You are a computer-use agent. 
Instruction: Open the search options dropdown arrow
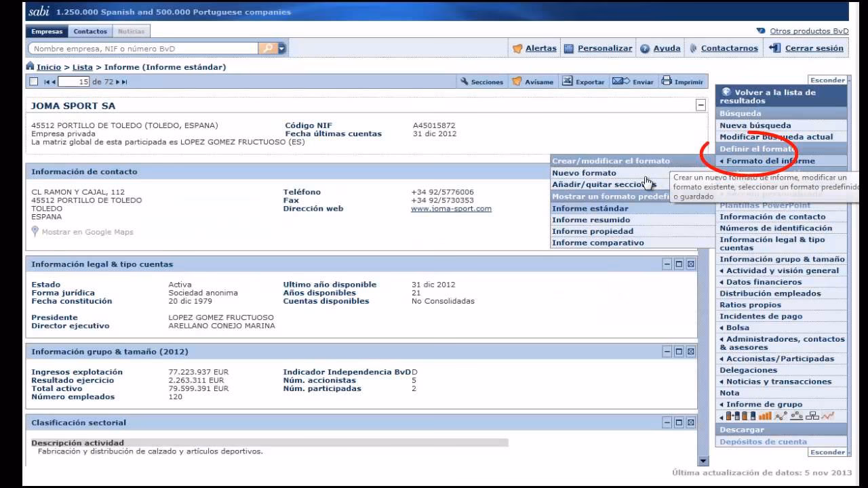pos(282,48)
